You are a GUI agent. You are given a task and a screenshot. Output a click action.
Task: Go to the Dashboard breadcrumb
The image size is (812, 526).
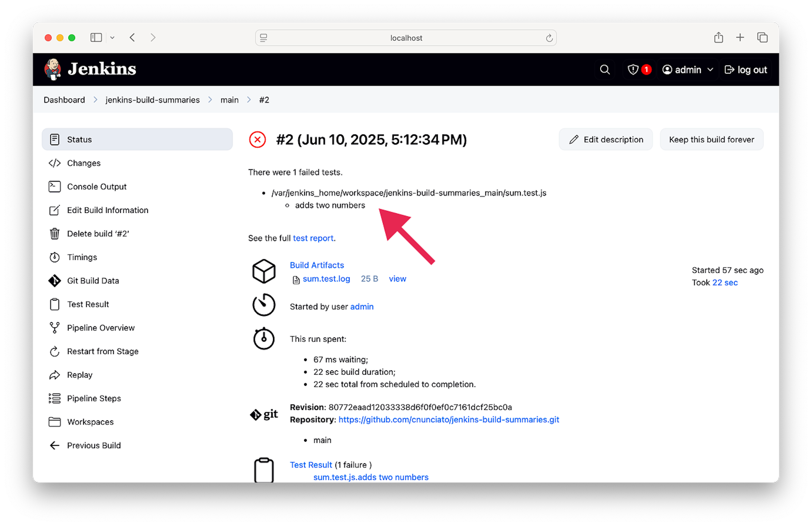coord(64,100)
